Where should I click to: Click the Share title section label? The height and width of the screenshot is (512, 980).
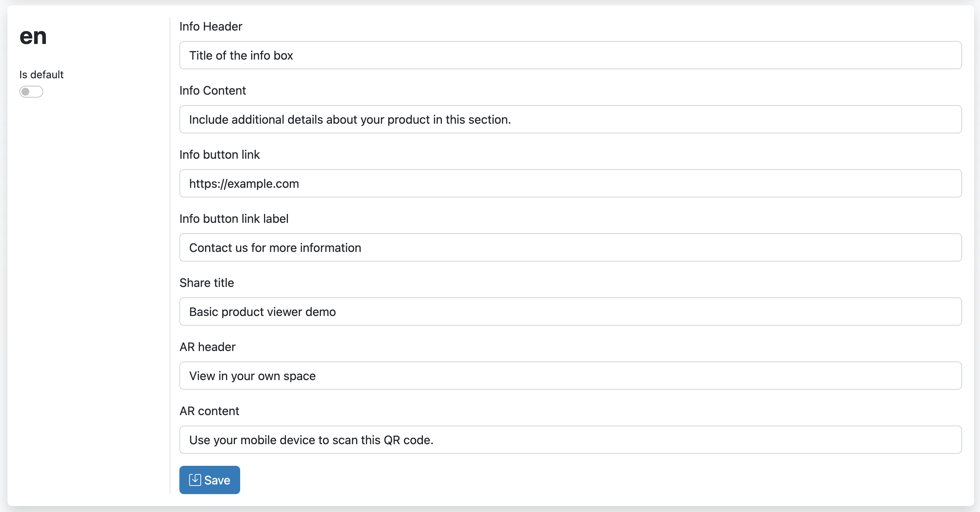(x=207, y=282)
